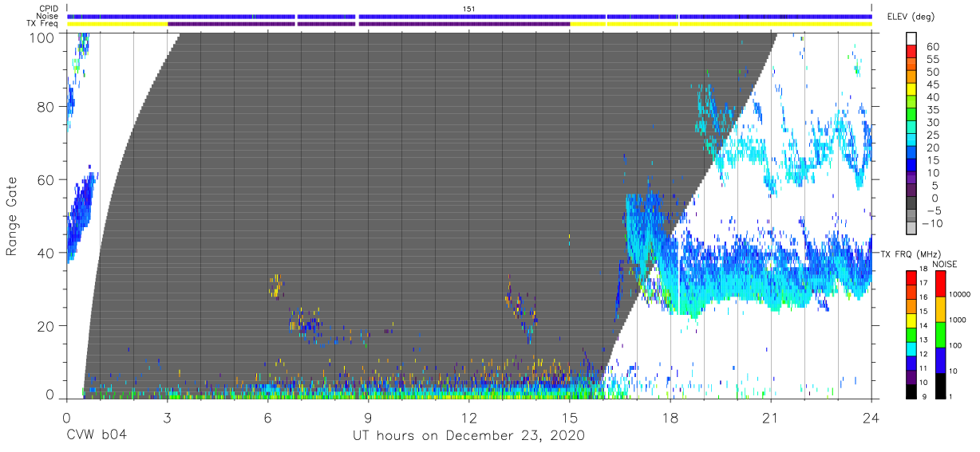Click Range Gate axis tick label 80
This screenshot has height=452, width=980.
point(47,108)
